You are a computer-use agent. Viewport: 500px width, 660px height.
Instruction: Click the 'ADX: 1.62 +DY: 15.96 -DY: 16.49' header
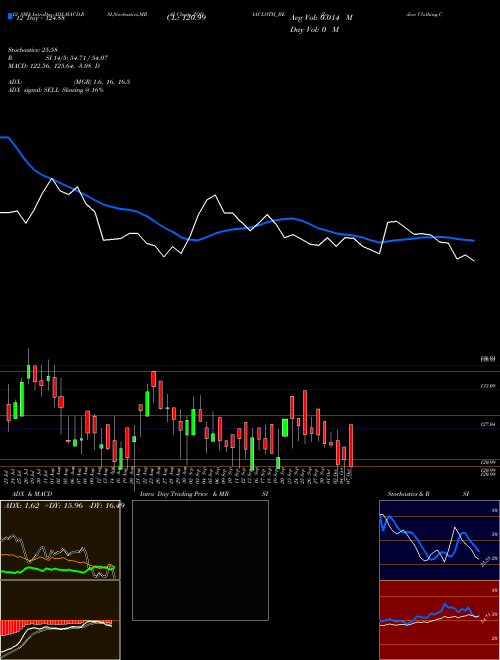(64, 506)
